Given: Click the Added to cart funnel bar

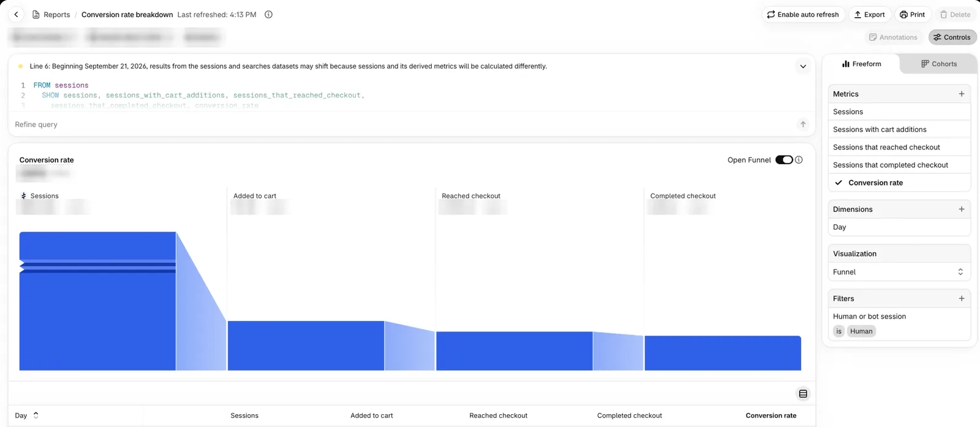Looking at the screenshot, I should (x=306, y=346).
